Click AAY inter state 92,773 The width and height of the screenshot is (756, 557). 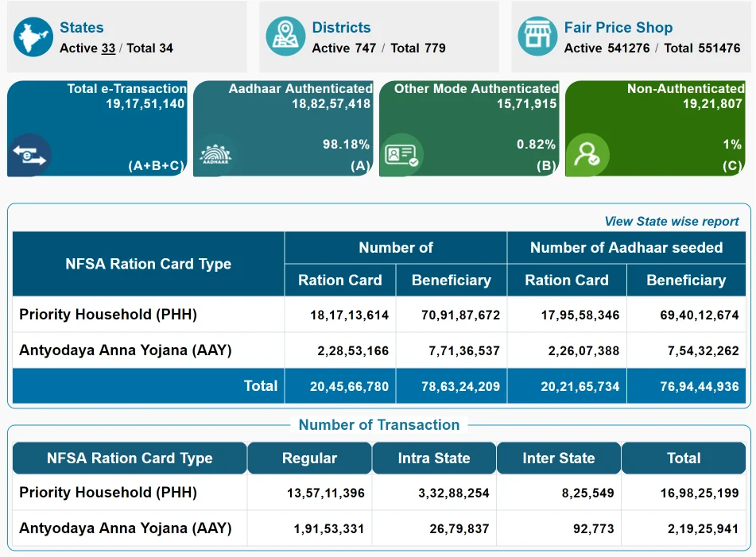[x=594, y=528]
